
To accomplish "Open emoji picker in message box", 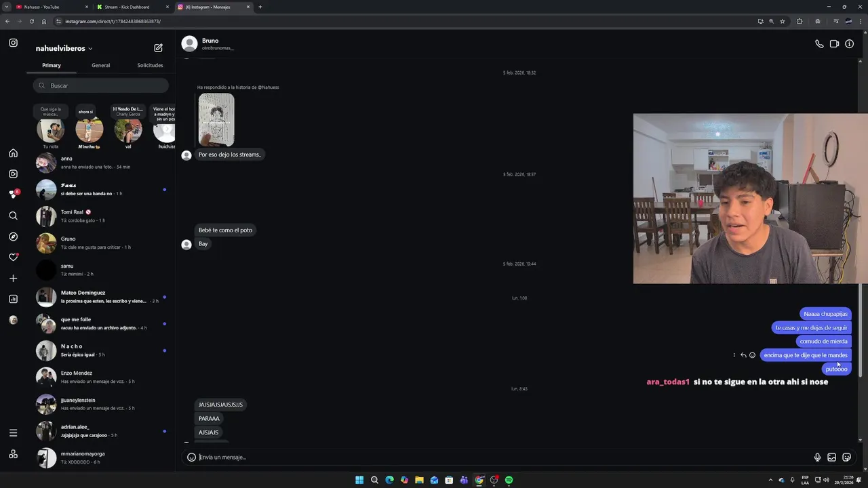I will click(x=191, y=457).
